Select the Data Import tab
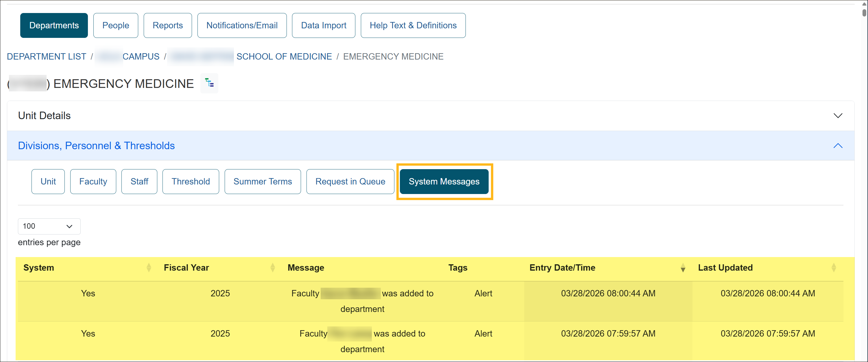The image size is (868, 362). click(x=324, y=25)
